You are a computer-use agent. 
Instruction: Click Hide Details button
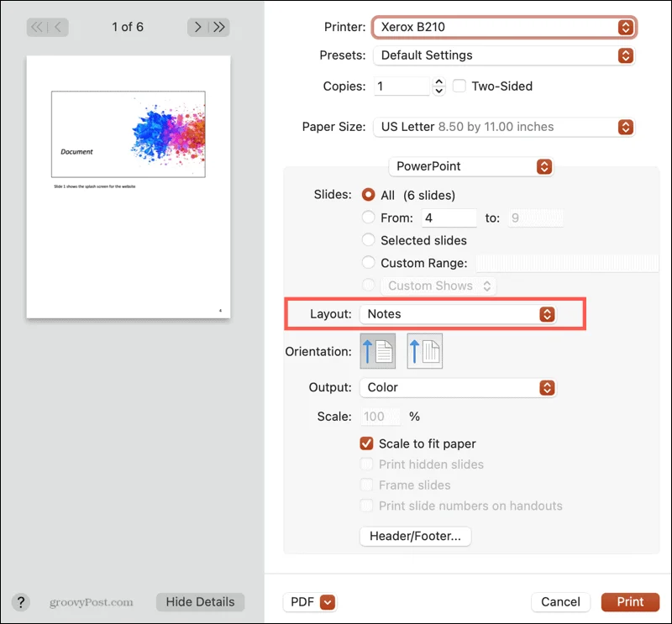[200, 602]
